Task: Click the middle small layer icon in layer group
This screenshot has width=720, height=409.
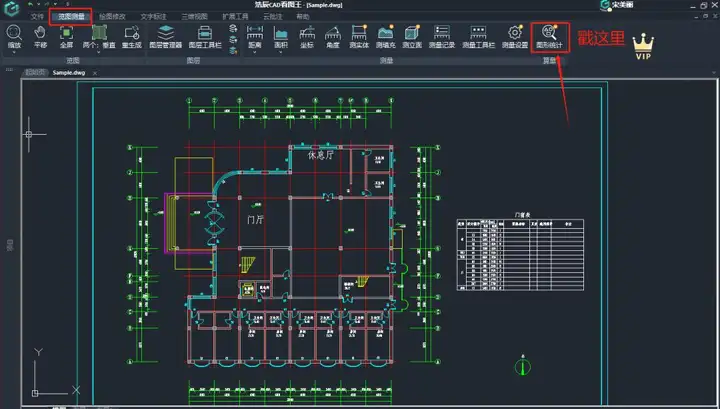Action: point(233,40)
